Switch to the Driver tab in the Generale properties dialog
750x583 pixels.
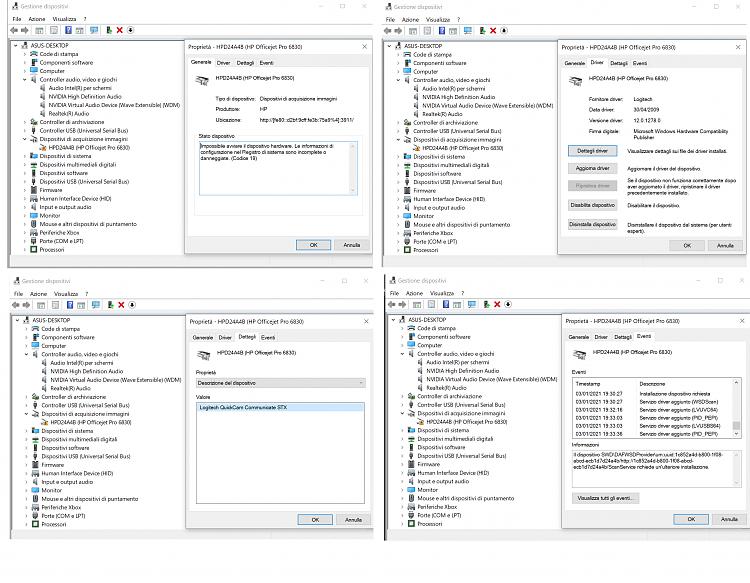click(x=223, y=63)
